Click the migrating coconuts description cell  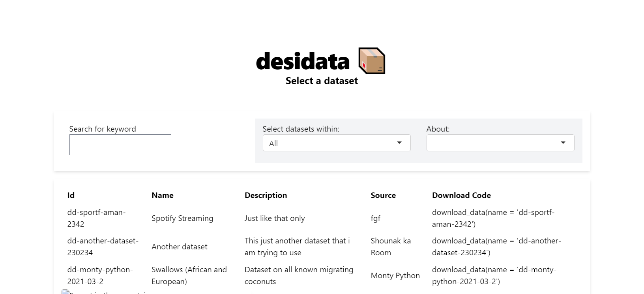click(x=299, y=275)
